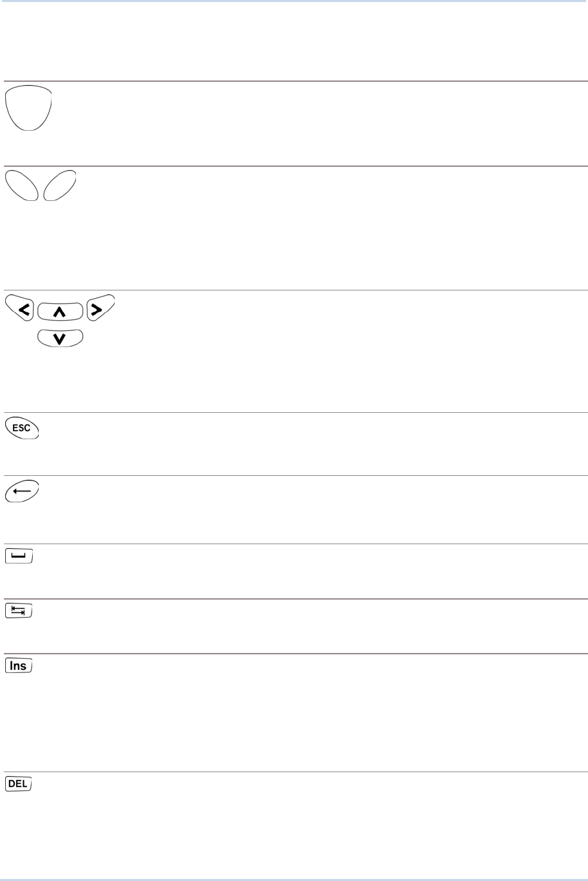Select the Delete key labeled DEL
This screenshot has width=588, height=881.
click(19, 784)
